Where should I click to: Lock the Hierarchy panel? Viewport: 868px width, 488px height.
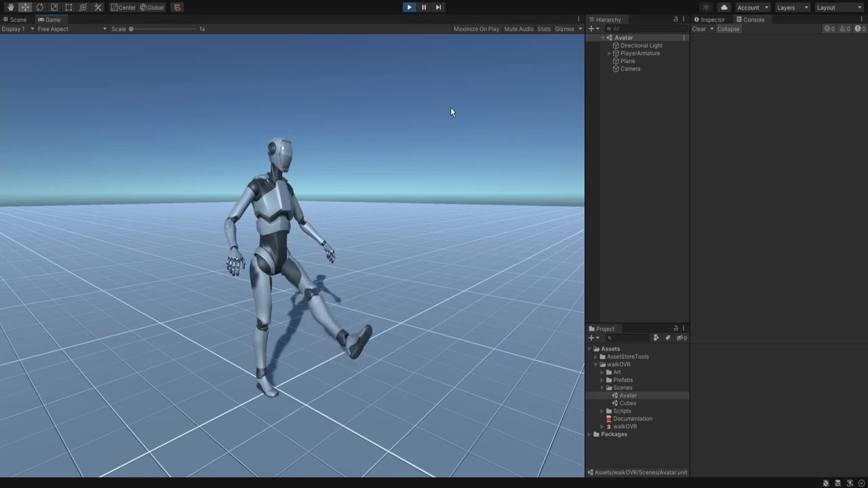(675, 20)
